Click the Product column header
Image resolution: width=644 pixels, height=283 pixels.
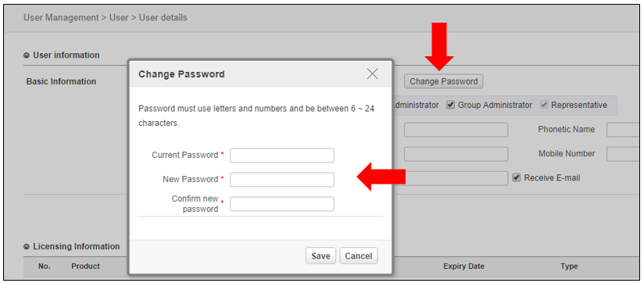coord(85,266)
